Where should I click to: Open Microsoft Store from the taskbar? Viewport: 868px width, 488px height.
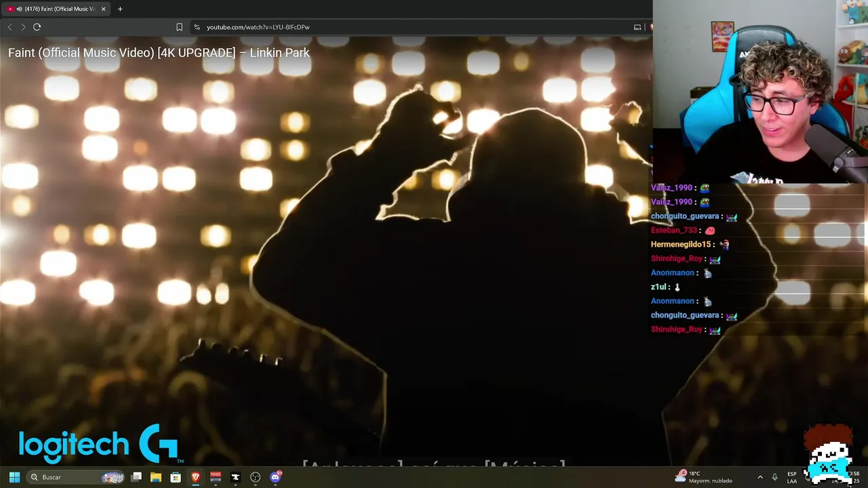[x=176, y=477]
